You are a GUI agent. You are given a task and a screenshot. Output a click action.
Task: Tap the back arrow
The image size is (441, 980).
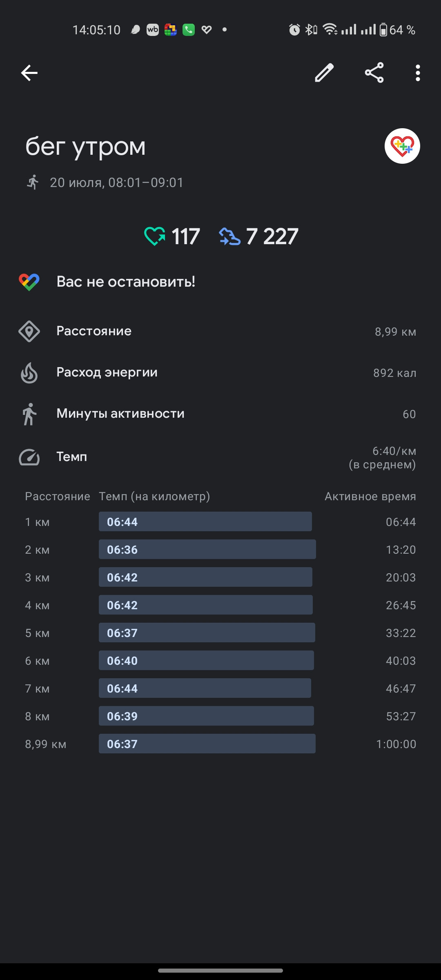click(29, 73)
